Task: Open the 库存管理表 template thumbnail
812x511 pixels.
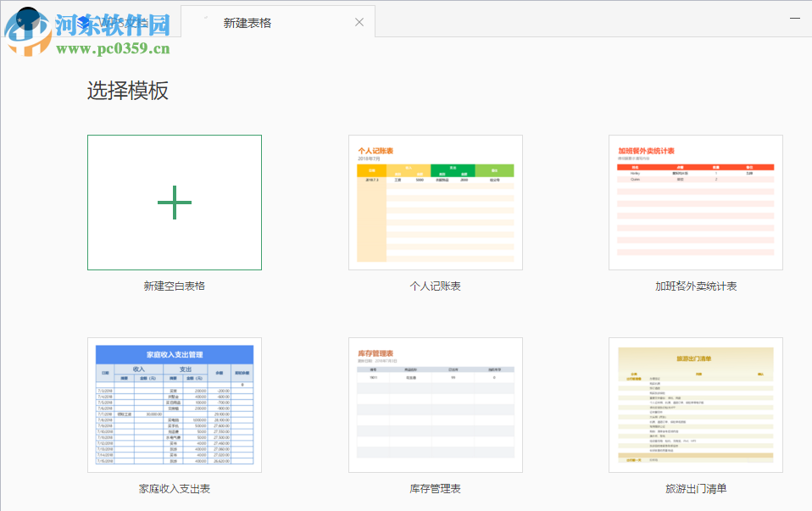Action: [434, 404]
